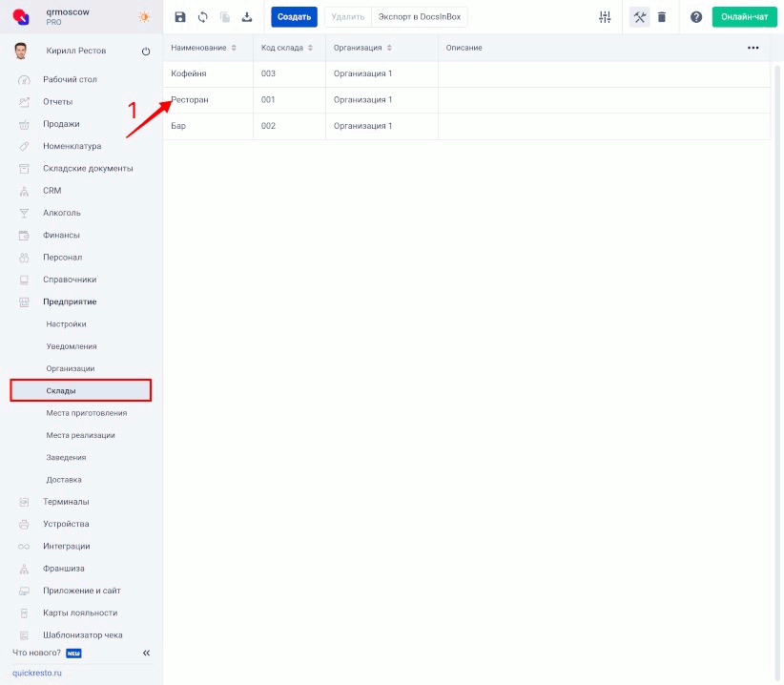The height and width of the screenshot is (685, 784).
Task: Open Устройства menu item
Action: pyautogui.click(x=66, y=524)
